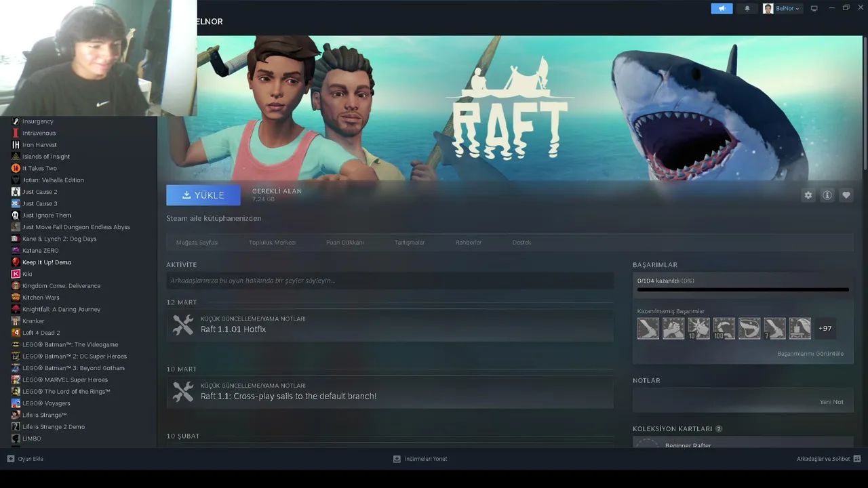
Task: Click the Kiki game icon
Action: coord(16,274)
